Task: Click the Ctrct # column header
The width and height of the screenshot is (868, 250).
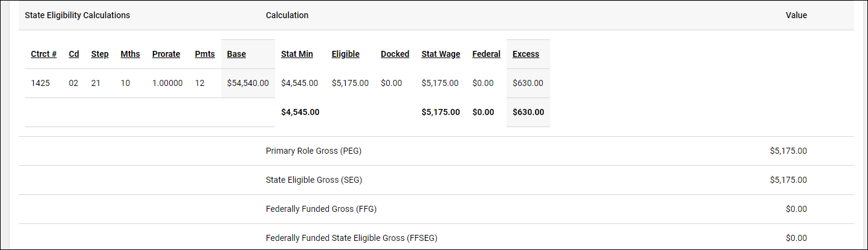Action: point(44,54)
